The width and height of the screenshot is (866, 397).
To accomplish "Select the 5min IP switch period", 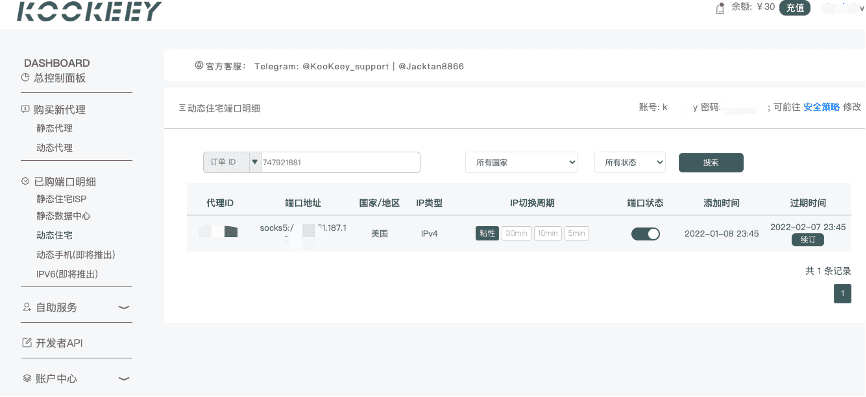I will (x=576, y=234).
